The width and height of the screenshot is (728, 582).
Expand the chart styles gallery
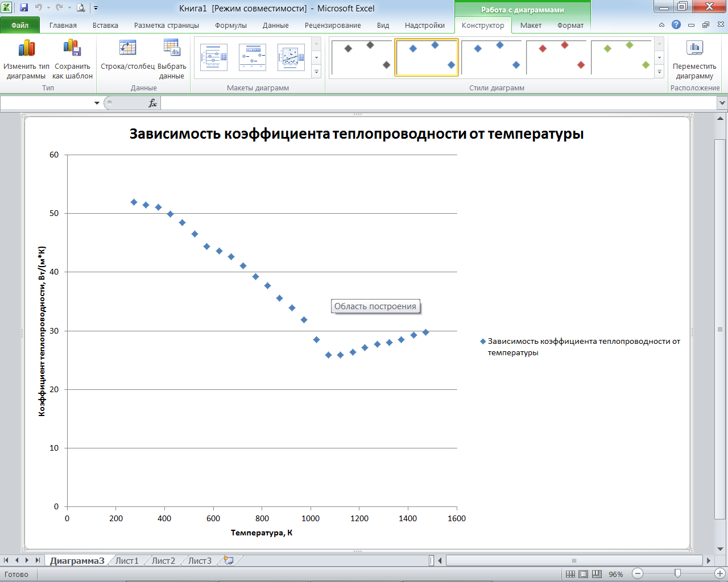coord(659,72)
